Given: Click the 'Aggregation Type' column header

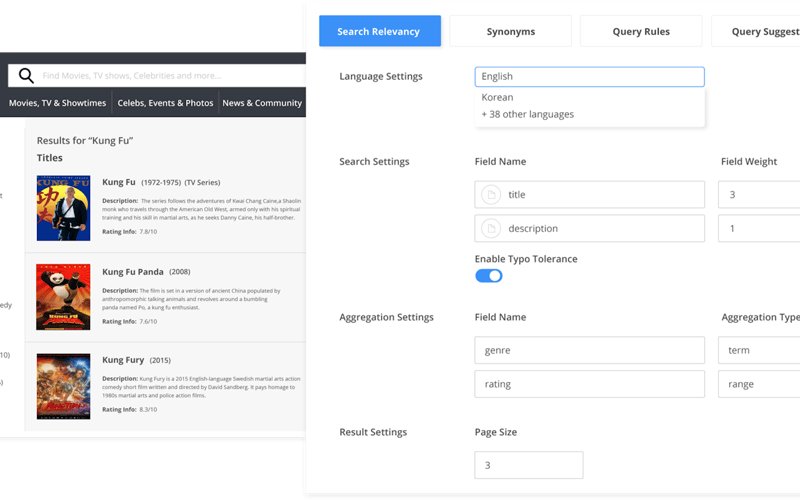Looking at the screenshot, I should pyautogui.click(x=761, y=317).
